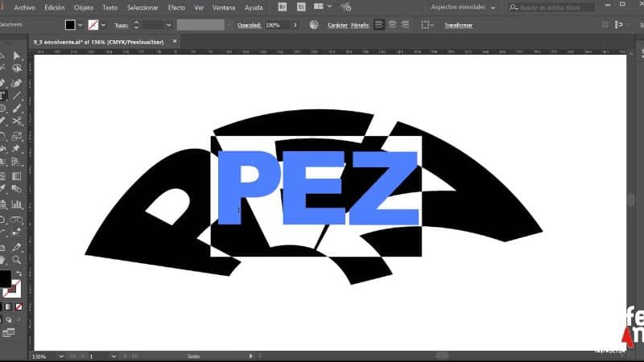Open the Opacidad panel link
The width and height of the screenshot is (644, 362).
[249, 25]
